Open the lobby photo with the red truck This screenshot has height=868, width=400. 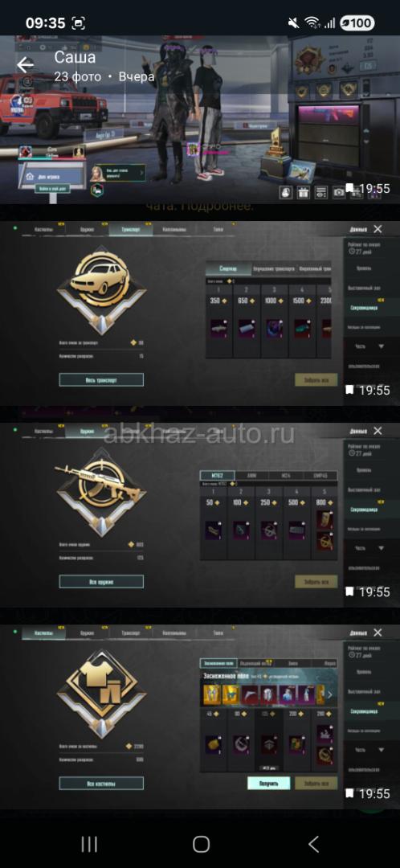click(x=200, y=120)
